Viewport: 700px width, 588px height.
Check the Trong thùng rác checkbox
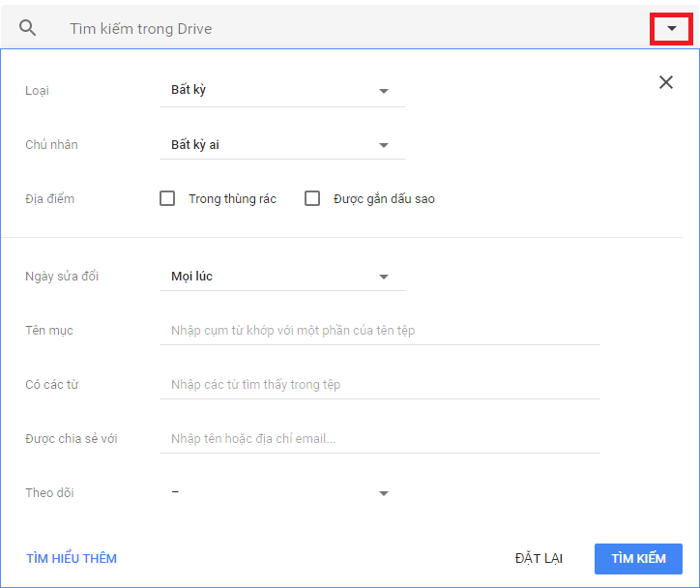point(167,198)
